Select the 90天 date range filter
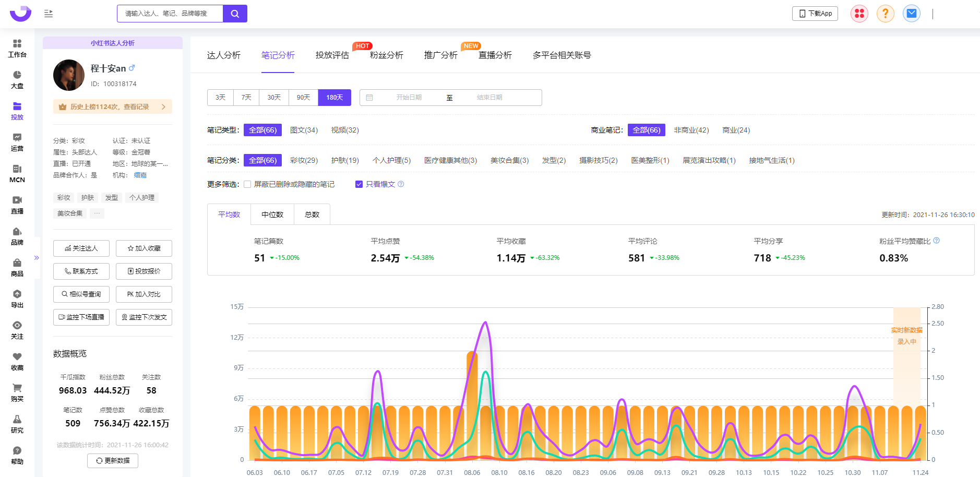The width and height of the screenshot is (980, 477). [303, 97]
